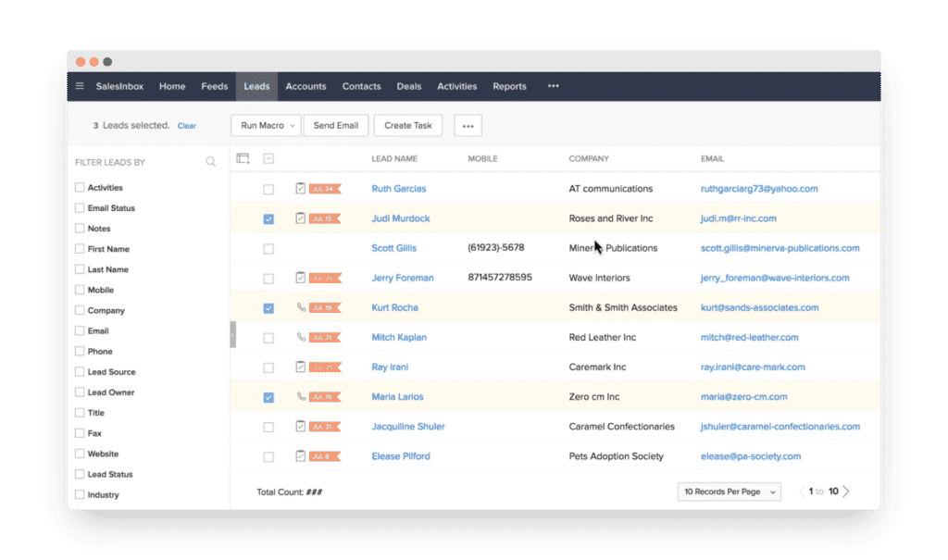Select Scott Gillis row checkbox
This screenshot has height=560, width=948.
[268, 247]
